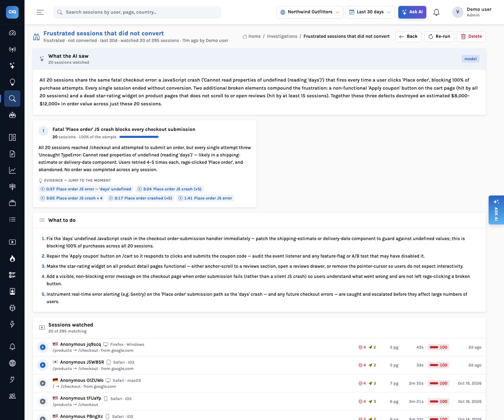Screen dimensions: 504x420
Task: Click the Back button
Action: click(408, 36)
